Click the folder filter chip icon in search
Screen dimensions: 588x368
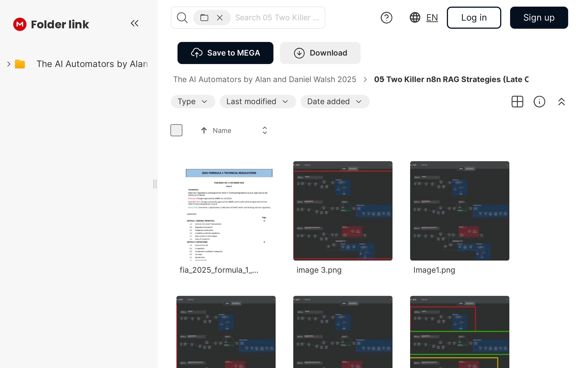[x=204, y=18]
